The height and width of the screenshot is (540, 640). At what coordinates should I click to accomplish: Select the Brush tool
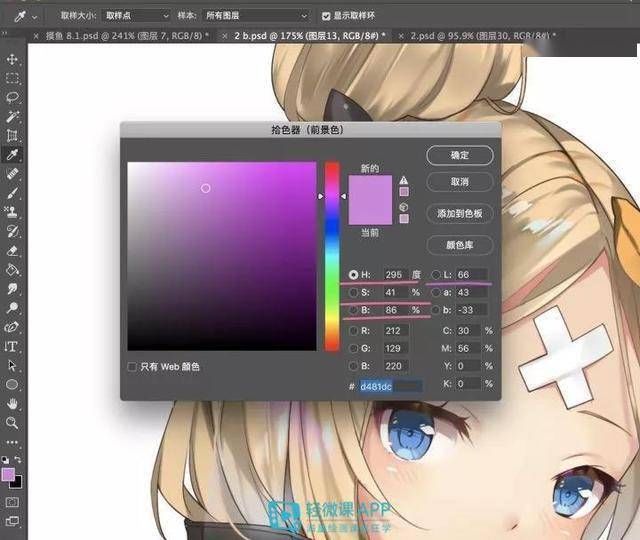coord(12,193)
